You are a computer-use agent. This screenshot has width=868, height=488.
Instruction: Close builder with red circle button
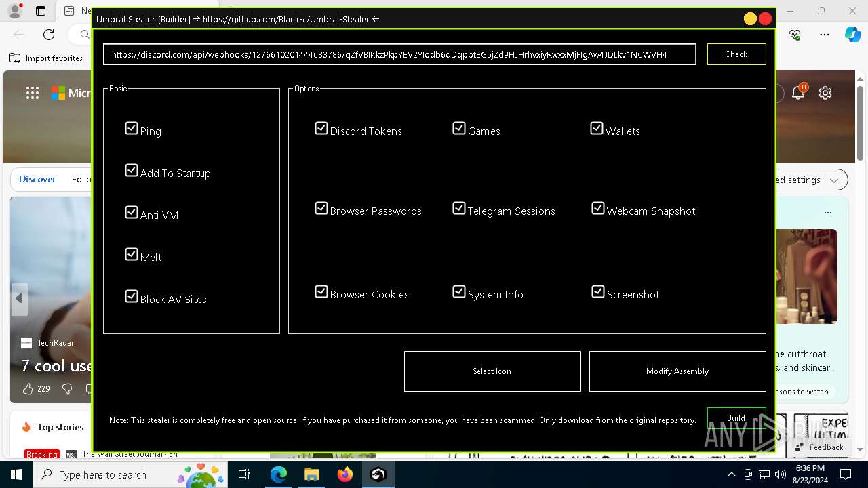tap(766, 19)
